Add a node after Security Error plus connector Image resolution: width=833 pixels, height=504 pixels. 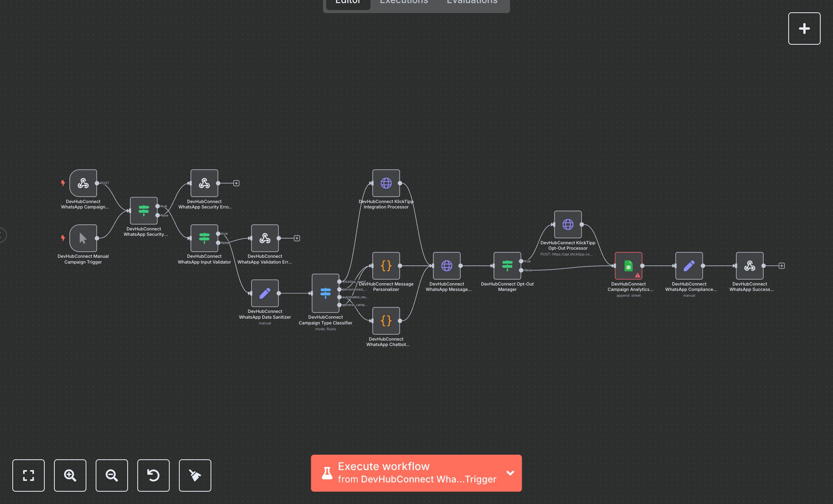pos(236,183)
